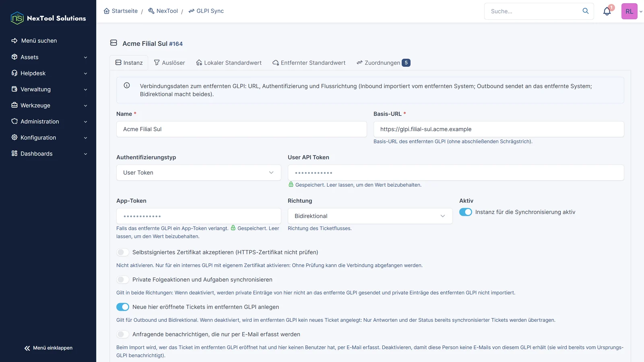Click the info icon in the banner
The height and width of the screenshot is (362, 644).
(x=127, y=85)
